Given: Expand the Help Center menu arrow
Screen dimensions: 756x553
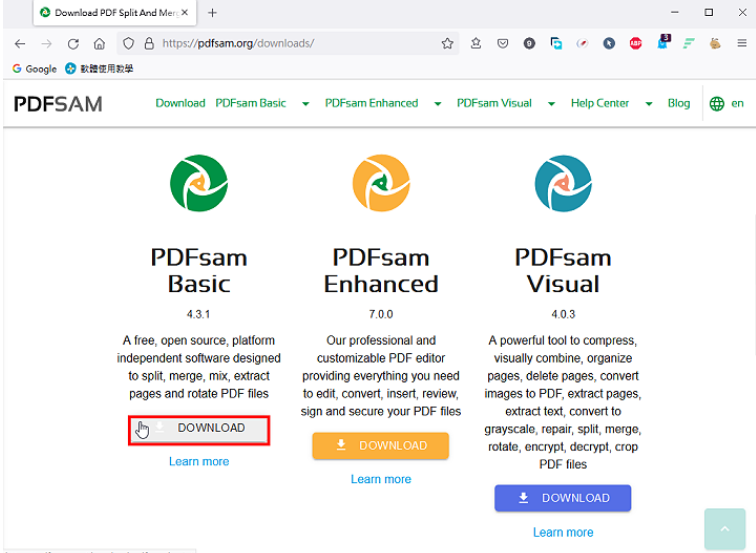Looking at the screenshot, I should [x=649, y=104].
